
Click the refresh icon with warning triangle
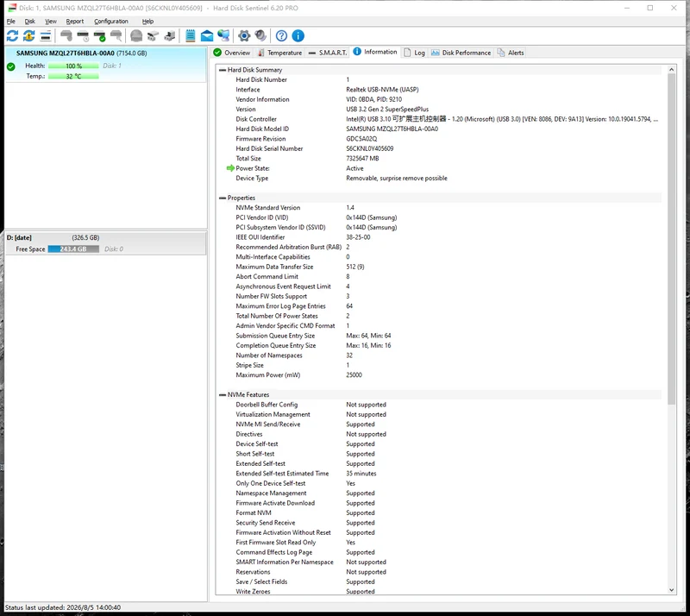coord(29,35)
